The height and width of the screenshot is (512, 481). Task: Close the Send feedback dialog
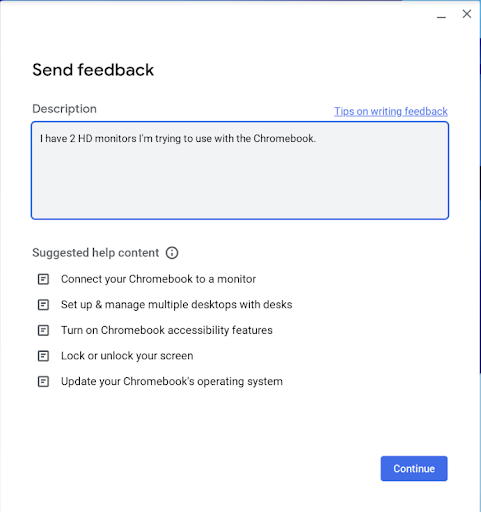coord(467,14)
